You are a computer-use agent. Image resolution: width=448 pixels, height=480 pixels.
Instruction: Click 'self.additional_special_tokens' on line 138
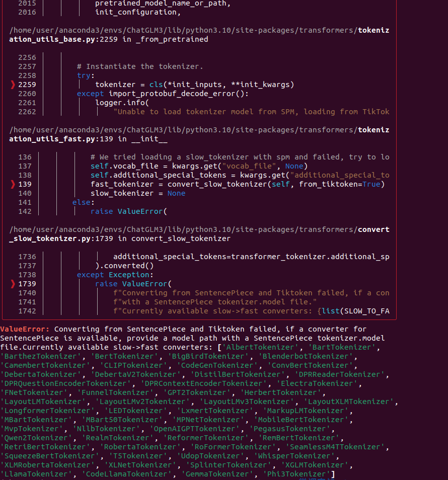(159, 175)
